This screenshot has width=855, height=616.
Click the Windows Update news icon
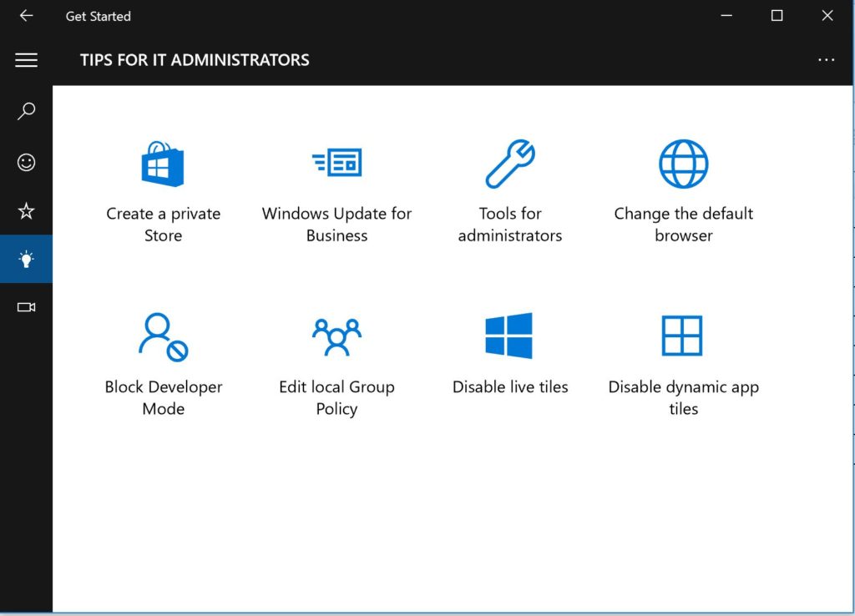(337, 162)
